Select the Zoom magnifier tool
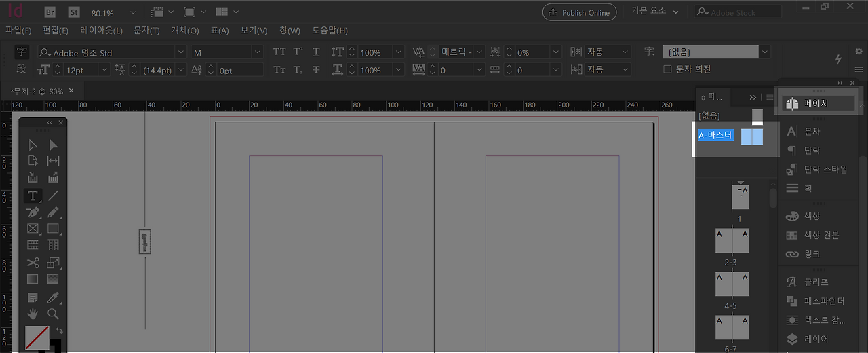Screen dimensions: 868x353 click(x=53, y=314)
